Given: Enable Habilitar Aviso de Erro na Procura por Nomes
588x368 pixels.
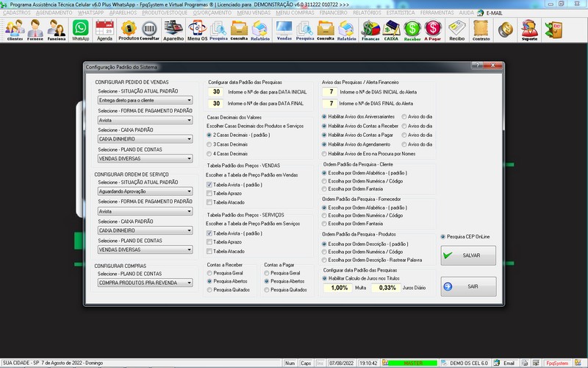Looking at the screenshot, I should [x=324, y=154].
